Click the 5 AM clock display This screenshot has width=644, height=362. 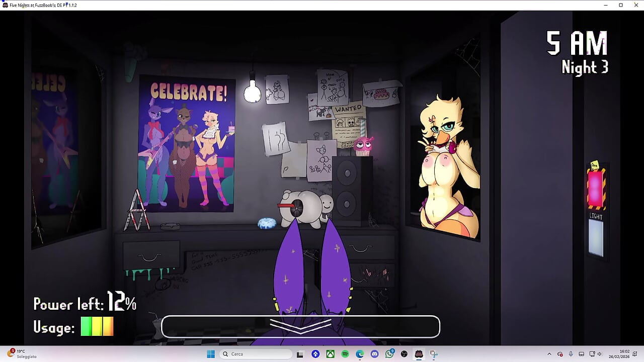click(x=577, y=43)
